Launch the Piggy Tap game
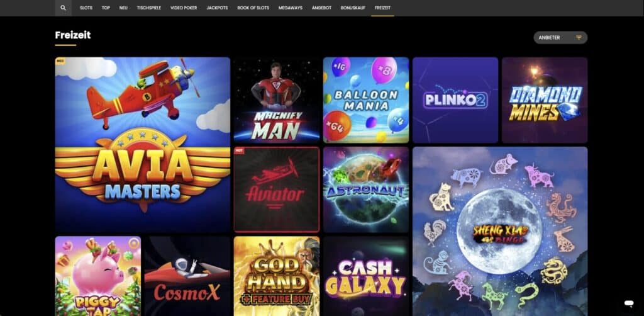The width and height of the screenshot is (644, 316). click(98, 276)
